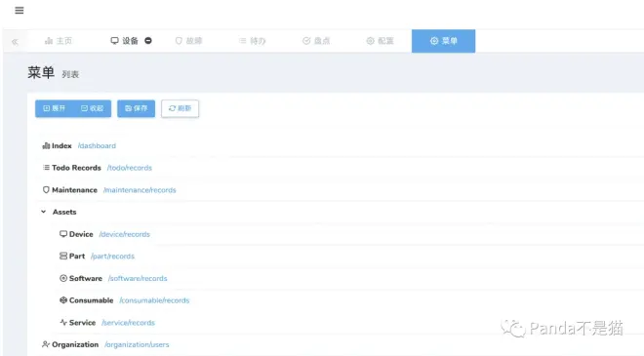This screenshot has width=644, height=356.
Task: Switch to the 盘点 tab
Action: tap(316, 41)
